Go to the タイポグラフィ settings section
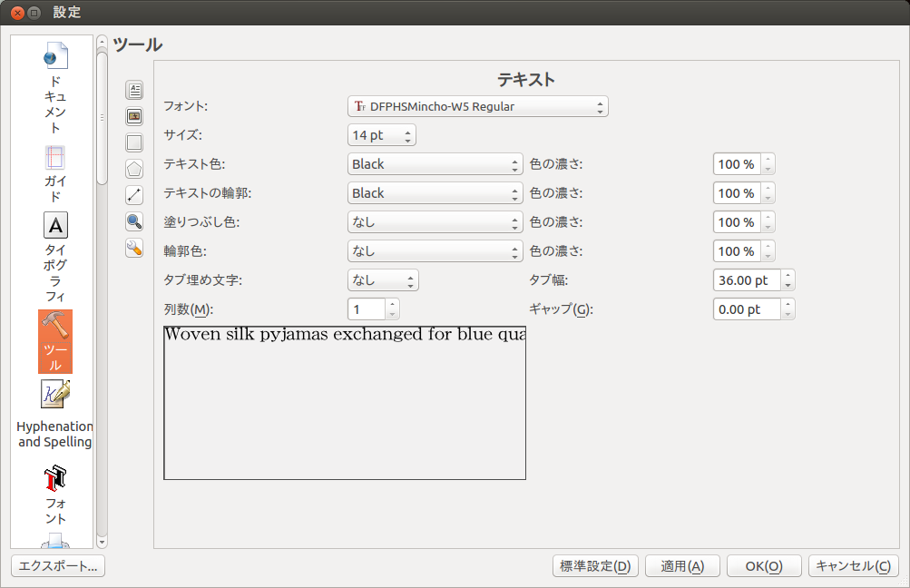This screenshot has width=910, height=588. click(55, 258)
